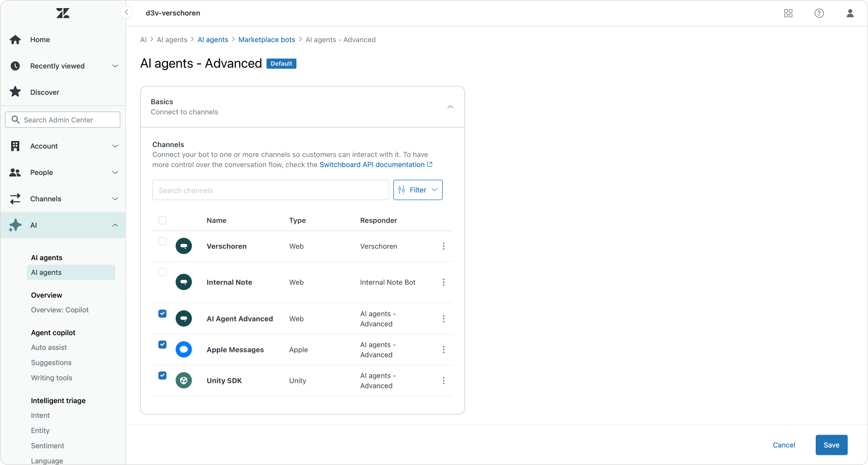
Task: Go to the blue AI agents breadcrumb
Action: pyautogui.click(x=213, y=40)
